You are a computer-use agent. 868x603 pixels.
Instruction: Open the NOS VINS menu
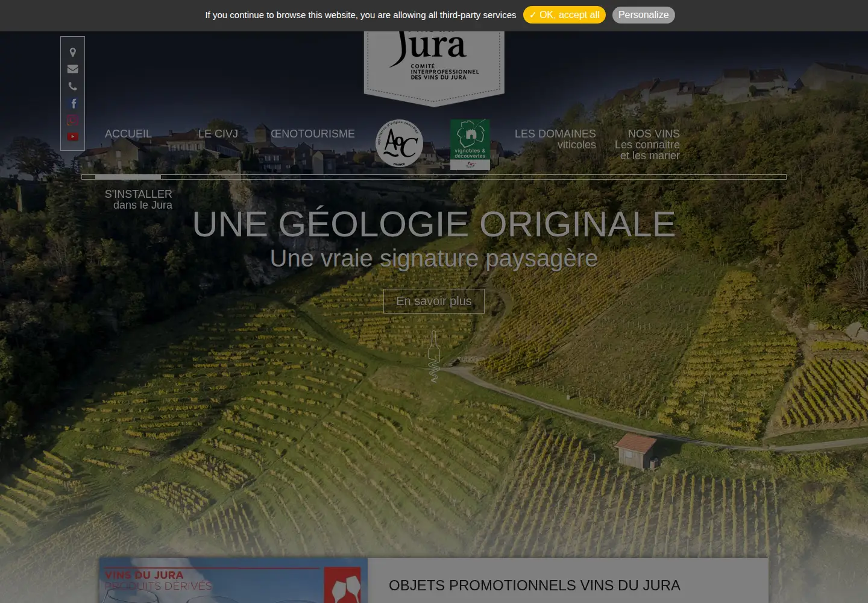[647, 145]
